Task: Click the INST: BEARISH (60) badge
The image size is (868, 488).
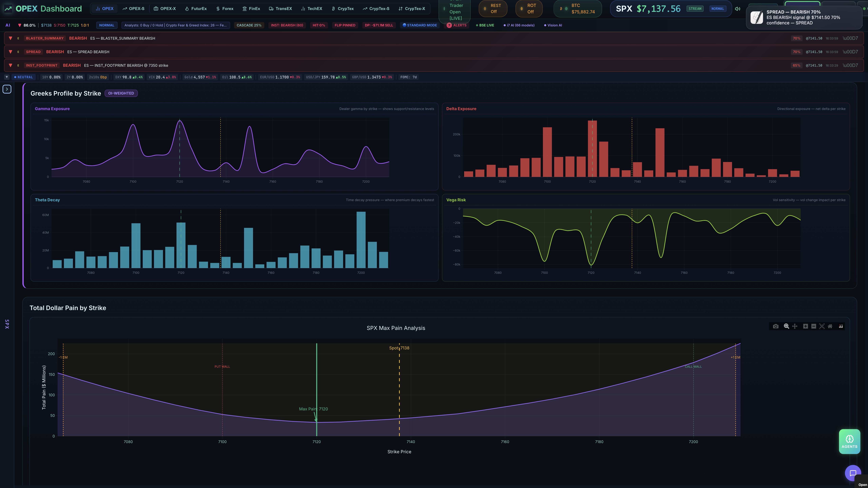Action: (287, 25)
